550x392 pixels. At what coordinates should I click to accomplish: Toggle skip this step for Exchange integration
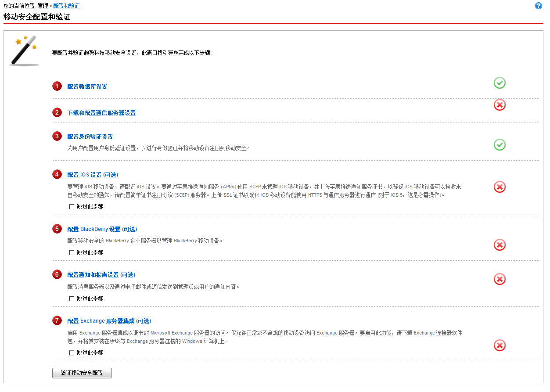pos(72,353)
